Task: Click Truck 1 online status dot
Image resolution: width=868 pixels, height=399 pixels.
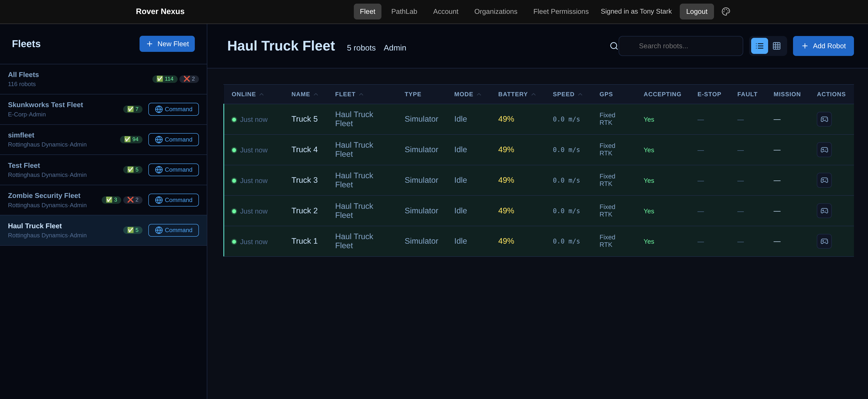Action: tap(234, 242)
